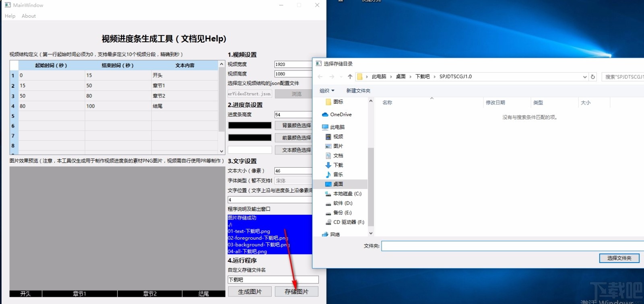Click table scroll up arrow
Image resolution: width=644 pixels, height=304 pixels.
pos(221,64)
